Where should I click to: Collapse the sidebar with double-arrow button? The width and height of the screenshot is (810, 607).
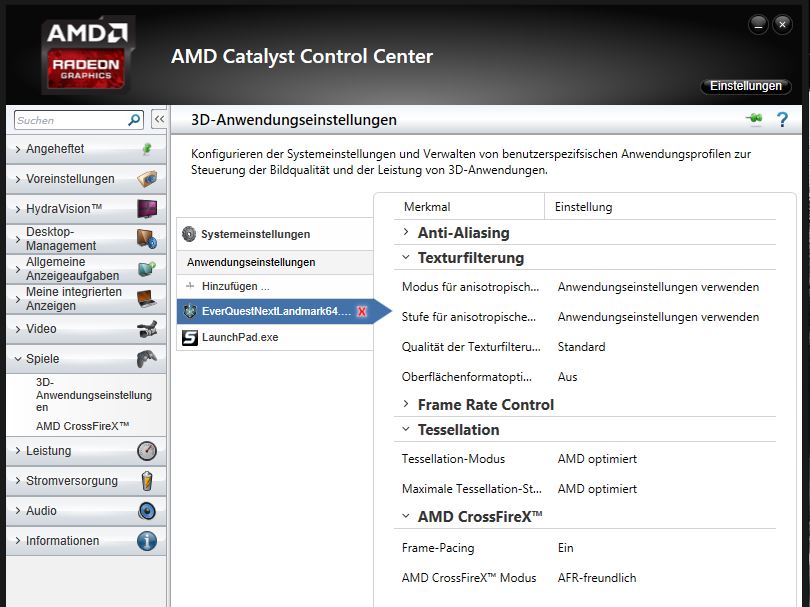coord(159,119)
